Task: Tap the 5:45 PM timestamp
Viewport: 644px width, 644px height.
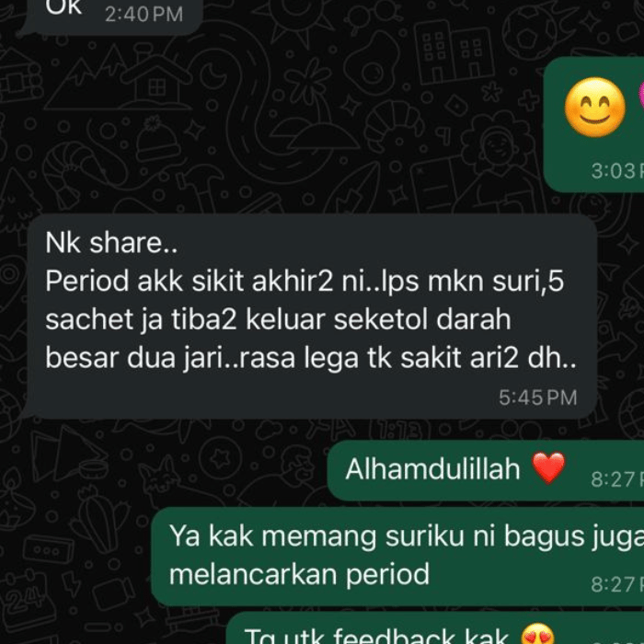Action: [x=538, y=397]
